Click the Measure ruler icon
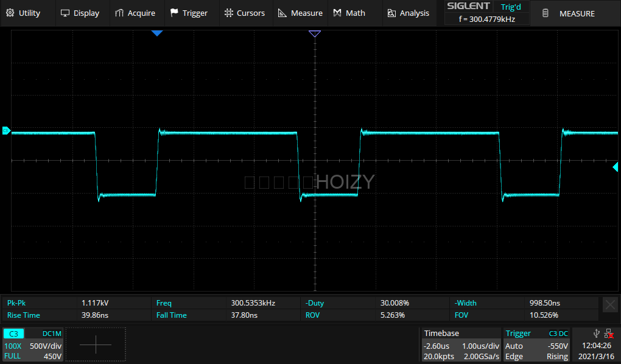Image resolution: width=621 pixels, height=364 pixels. (282, 13)
